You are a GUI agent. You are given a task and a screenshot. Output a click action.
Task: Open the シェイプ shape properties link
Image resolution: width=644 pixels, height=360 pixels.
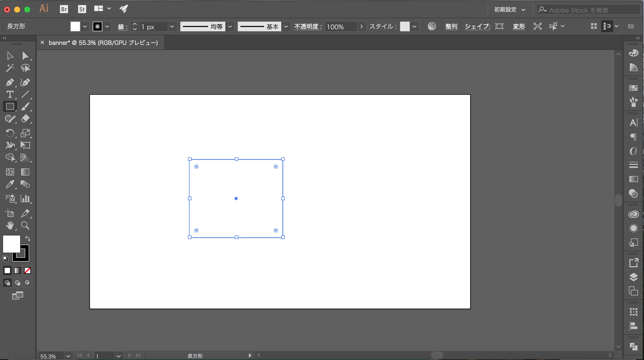(477, 26)
